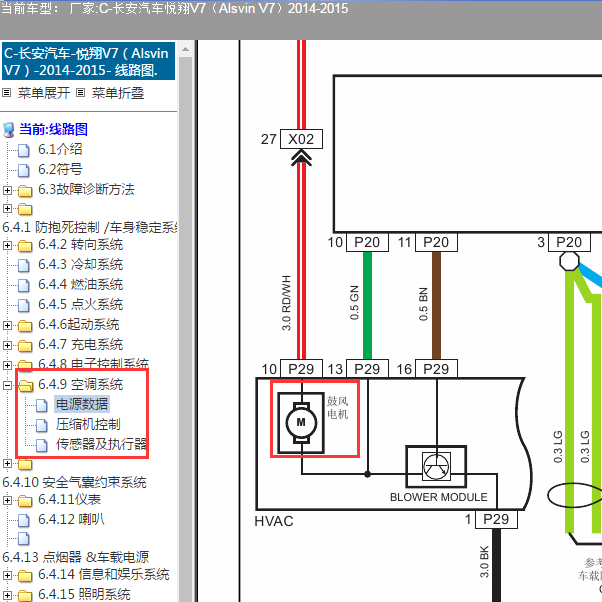Image resolution: width=602 pixels, height=602 pixels.
Task: Click the 6.4.14 信息和娱乐系统 folder icon
Action: click(x=25, y=576)
